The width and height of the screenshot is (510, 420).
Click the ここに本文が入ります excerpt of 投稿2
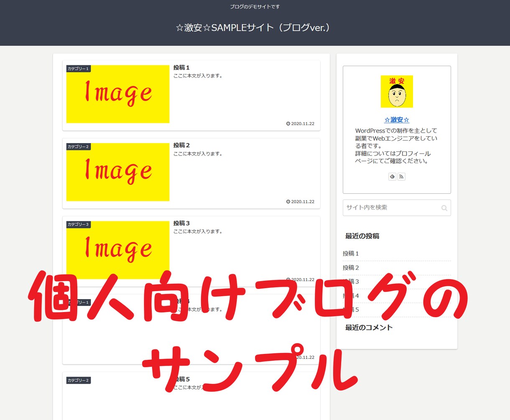(198, 154)
